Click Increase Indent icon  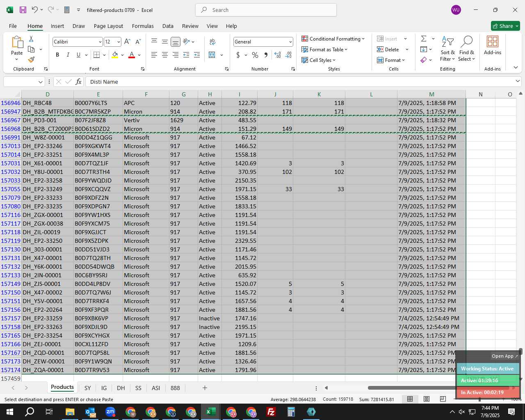point(197,55)
